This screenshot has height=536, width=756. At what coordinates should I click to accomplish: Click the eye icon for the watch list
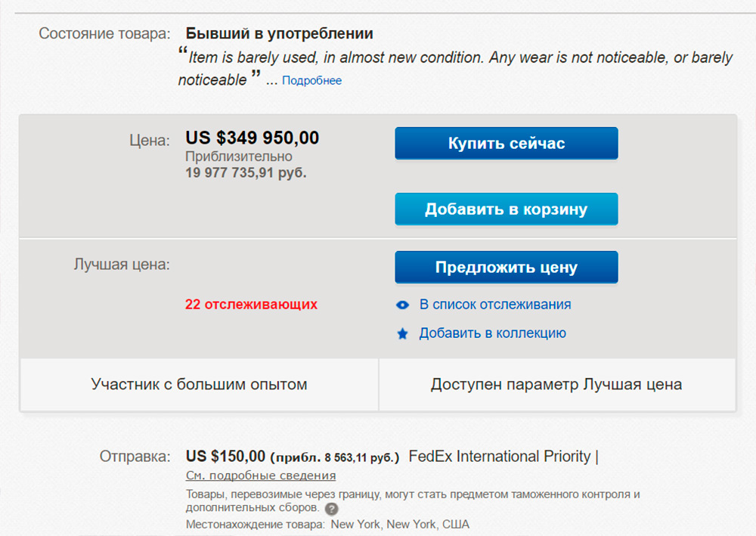click(x=402, y=305)
